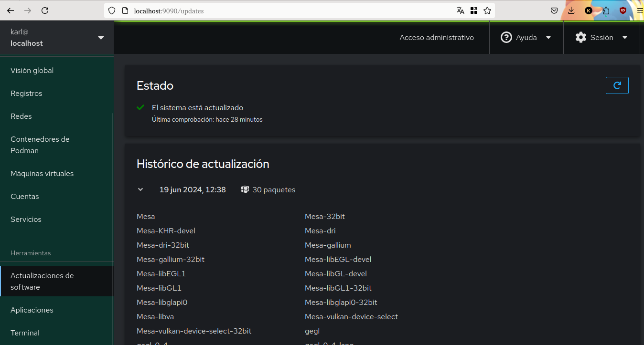
Task: Open the Redes section
Action: 21,116
